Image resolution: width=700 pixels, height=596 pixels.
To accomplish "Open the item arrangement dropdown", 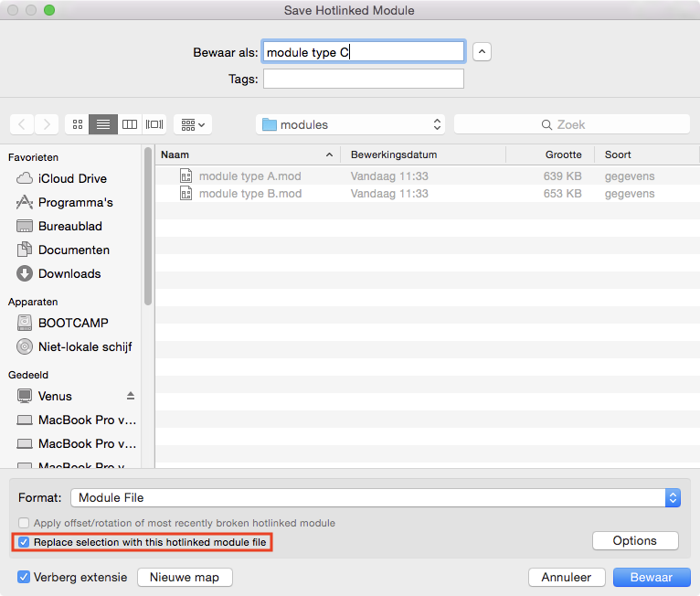I will (x=193, y=124).
